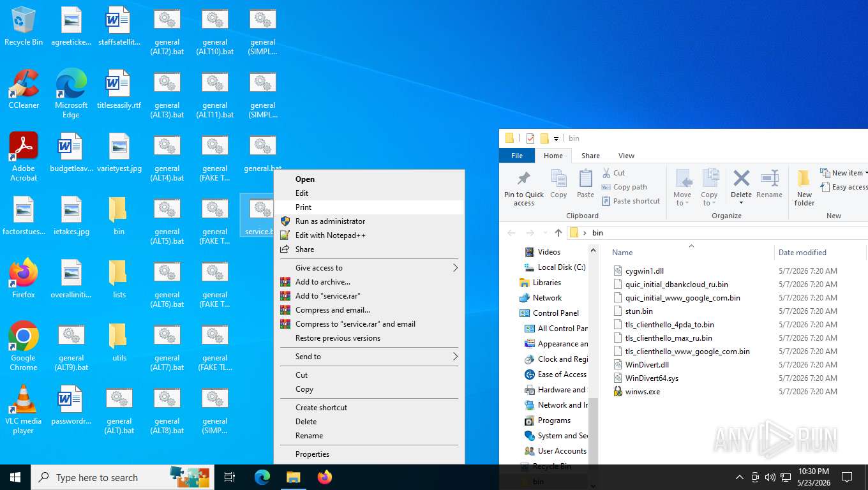The height and width of the screenshot is (490, 868).
Task: Choose Open from the context menu
Action: pos(369,179)
